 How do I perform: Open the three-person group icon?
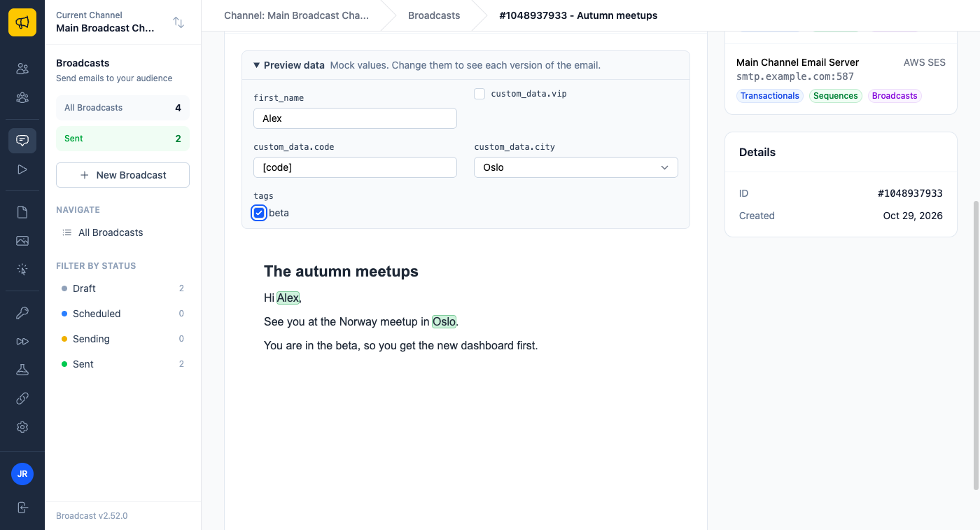pyautogui.click(x=22, y=98)
